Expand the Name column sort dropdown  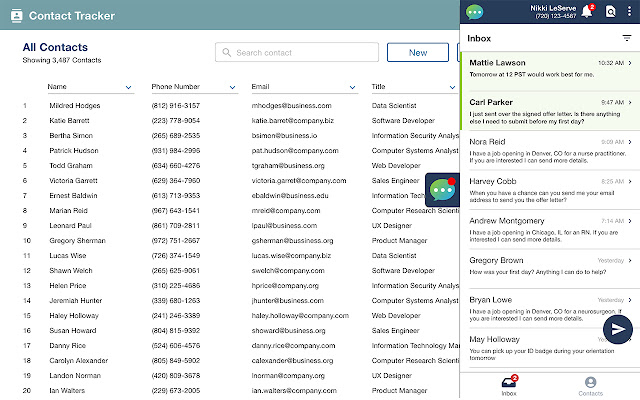pos(129,88)
